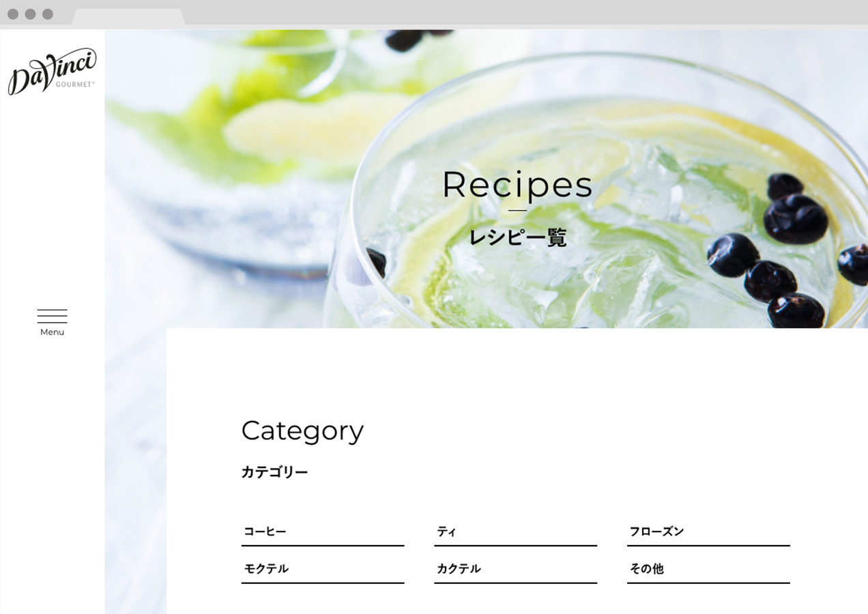This screenshot has width=868, height=614.
Task: Open the その他 category link
Action: click(x=708, y=569)
